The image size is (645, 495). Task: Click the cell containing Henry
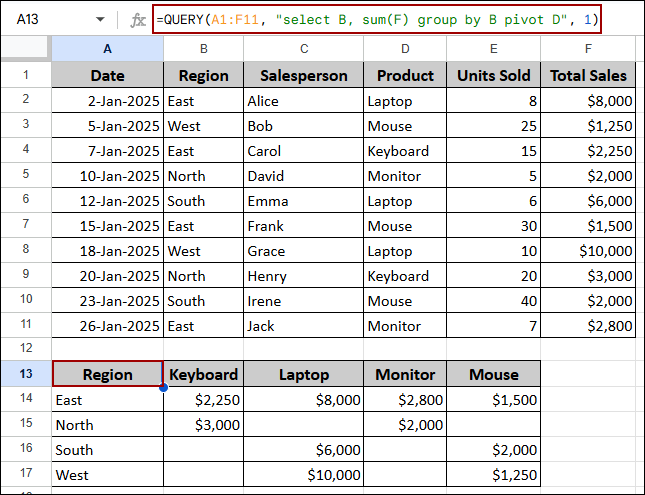click(304, 276)
